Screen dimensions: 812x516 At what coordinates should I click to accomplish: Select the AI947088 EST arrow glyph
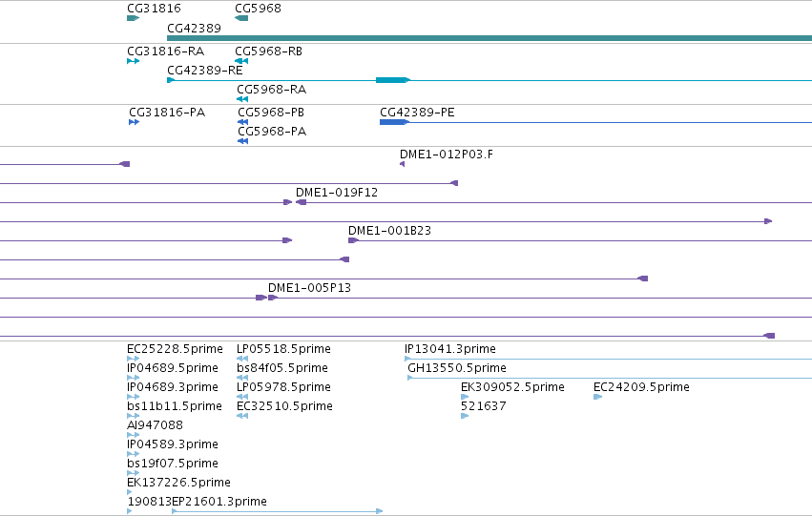click(x=133, y=435)
